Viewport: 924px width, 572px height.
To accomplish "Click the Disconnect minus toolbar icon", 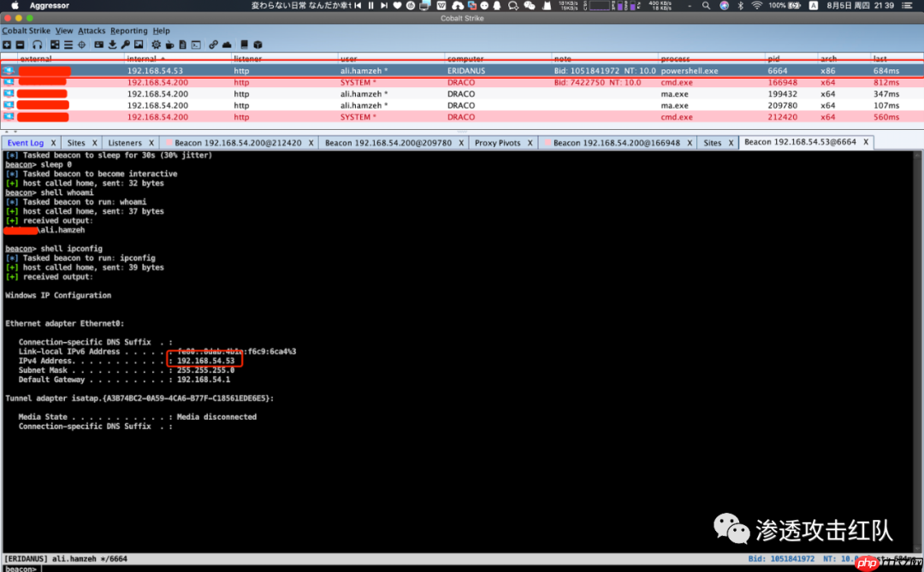I will coord(20,44).
